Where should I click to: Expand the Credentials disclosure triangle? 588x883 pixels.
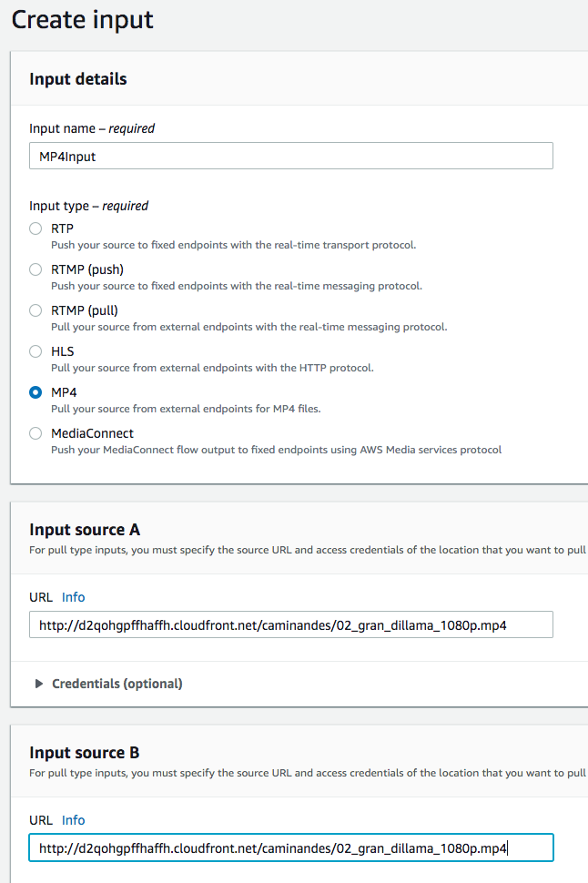pyautogui.click(x=39, y=684)
